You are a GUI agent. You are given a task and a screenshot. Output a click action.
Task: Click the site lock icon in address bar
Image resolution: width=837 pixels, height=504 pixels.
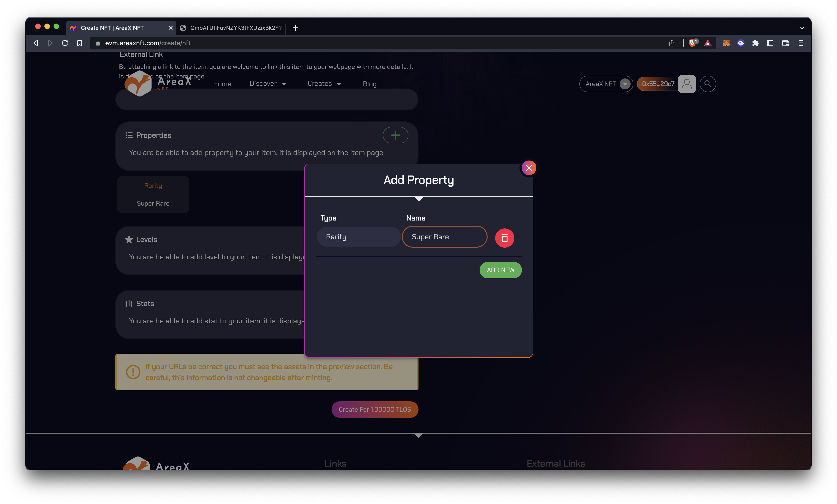point(98,43)
